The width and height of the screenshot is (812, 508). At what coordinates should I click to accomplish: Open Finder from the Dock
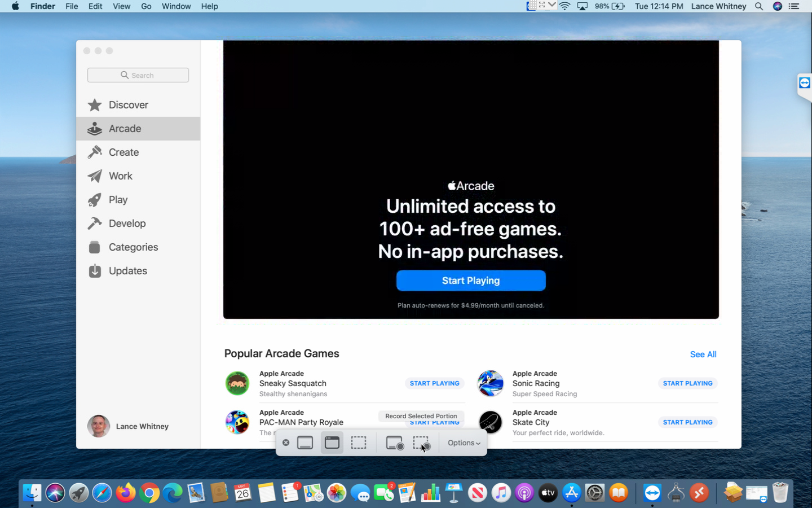pyautogui.click(x=32, y=493)
